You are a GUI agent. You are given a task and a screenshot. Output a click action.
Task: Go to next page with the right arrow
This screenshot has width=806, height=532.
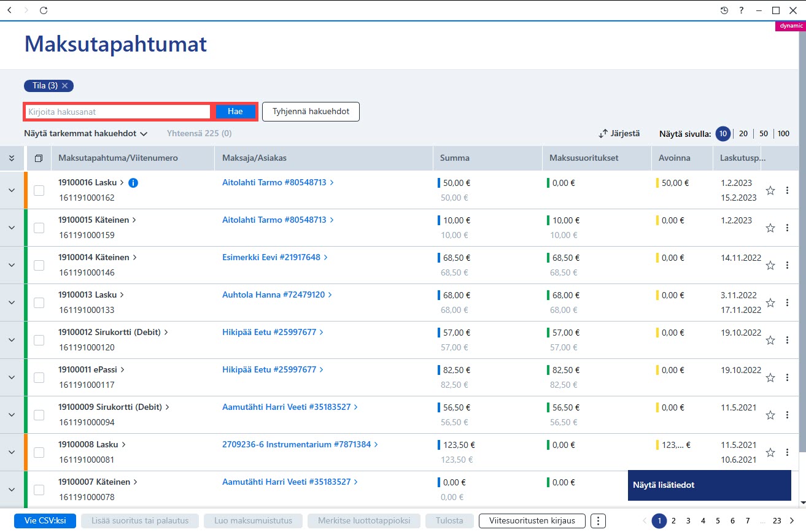point(792,520)
